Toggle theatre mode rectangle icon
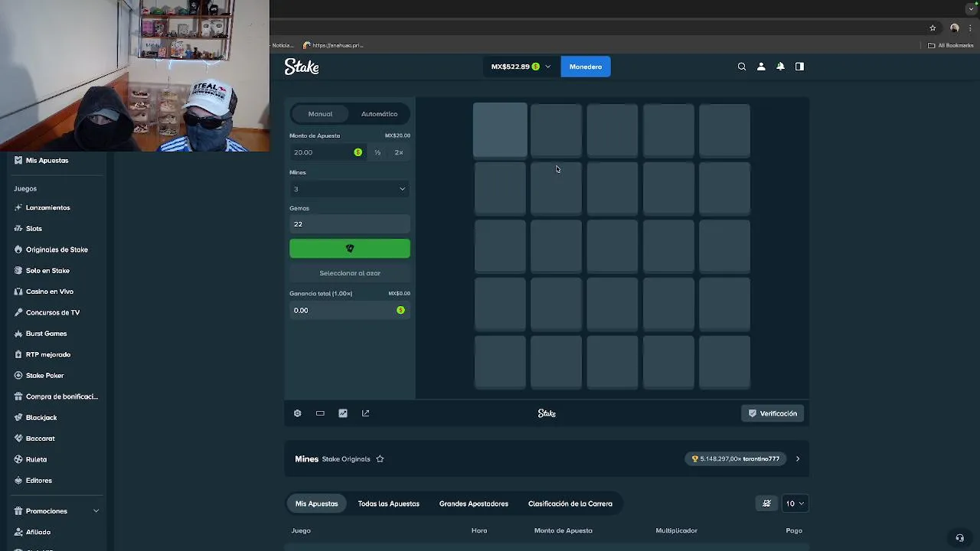 [320, 413]
